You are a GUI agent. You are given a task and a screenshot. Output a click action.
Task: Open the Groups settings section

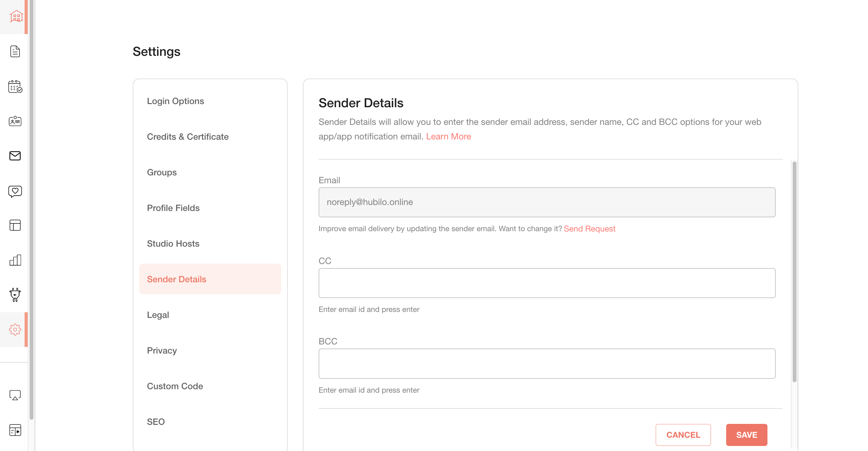[x=162, y=172]
